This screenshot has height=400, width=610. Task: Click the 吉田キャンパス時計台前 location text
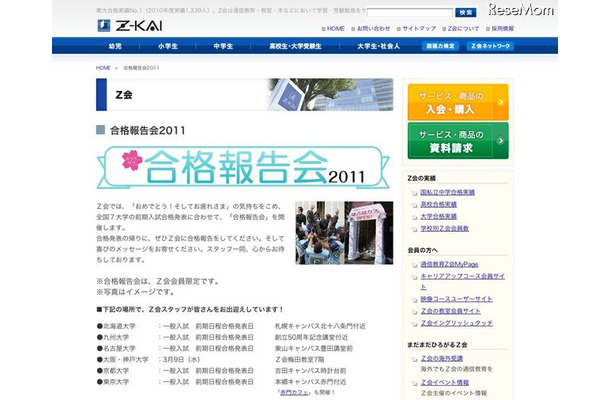pyautogui.click(x=310, y=370)
